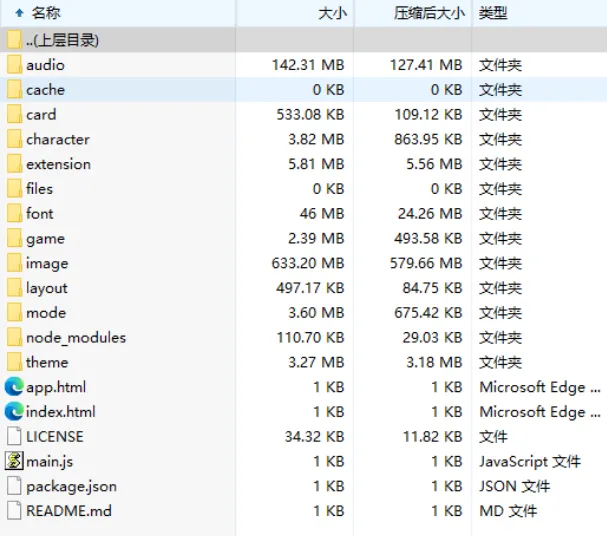Click the JavaScript 文件 type cell

pyautogui.click(x=530, y=461)
